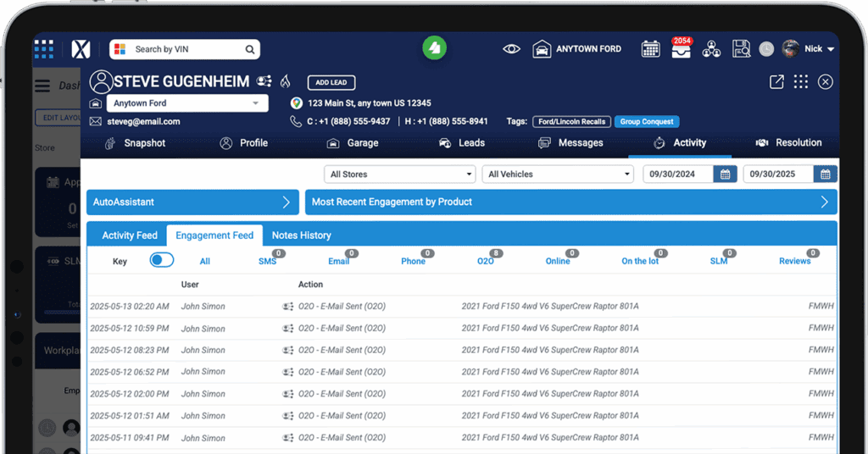The image size is (868, 454).
Task: Open the calendar icon in top bar
Action: coord(650,49)
